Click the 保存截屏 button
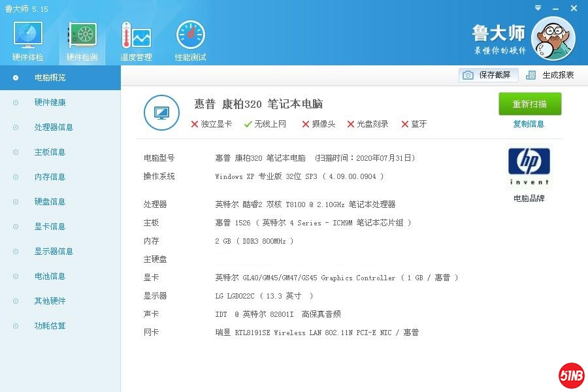The image size is (588, 392). click(488, 75)
